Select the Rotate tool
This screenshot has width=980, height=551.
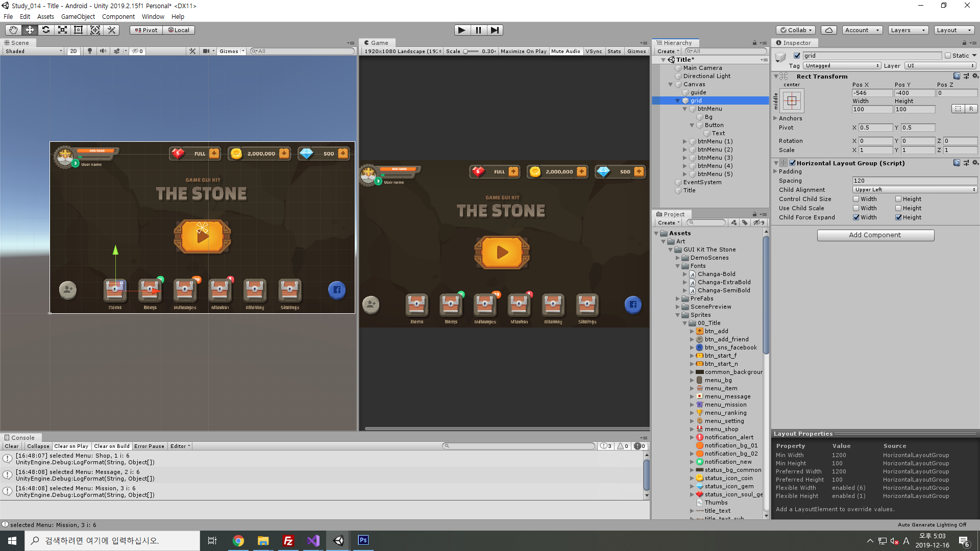[x=46, y=30]
